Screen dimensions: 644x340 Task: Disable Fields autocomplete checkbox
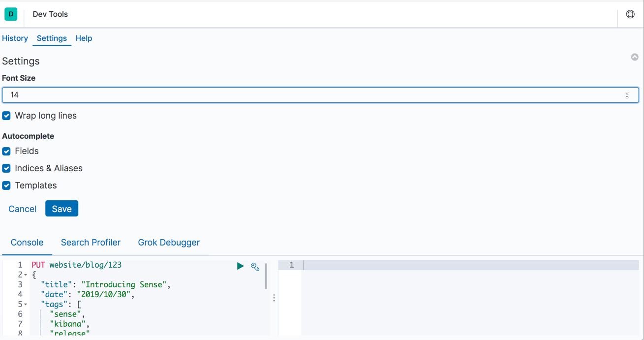6,151
